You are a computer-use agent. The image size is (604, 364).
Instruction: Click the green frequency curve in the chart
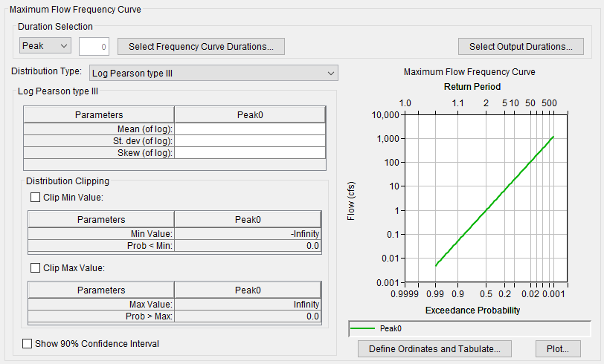pyautogui.click(x=495, y=199)
